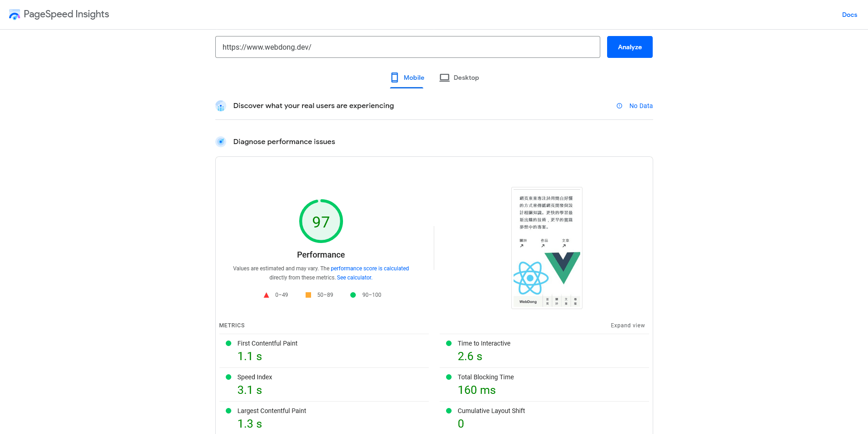Click the No Data info icon
This screenshot has width=868, height=434.
pyautogui.click(x=619, y=106)
